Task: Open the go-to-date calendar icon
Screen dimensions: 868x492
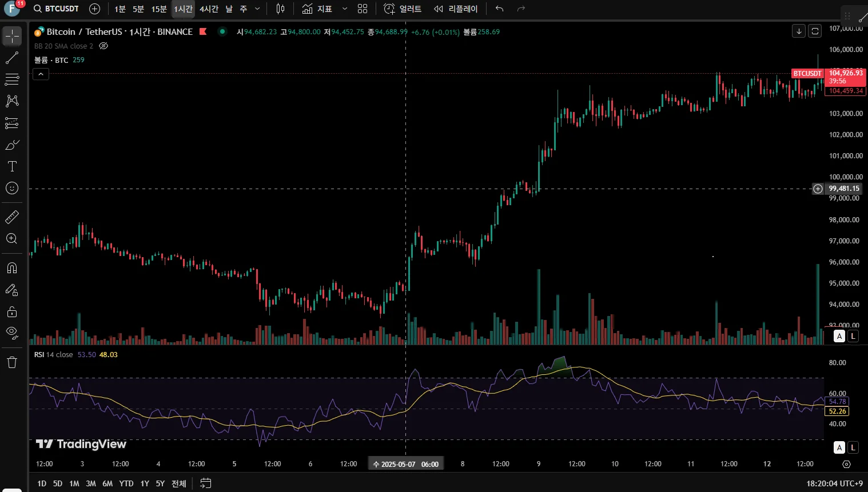Action: (x=206, y=483)
